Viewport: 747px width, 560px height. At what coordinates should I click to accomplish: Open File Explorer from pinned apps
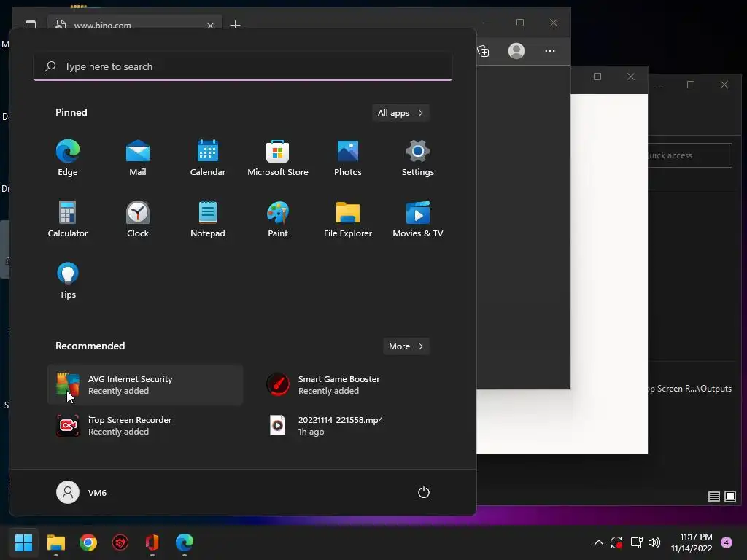coord(348,219)
